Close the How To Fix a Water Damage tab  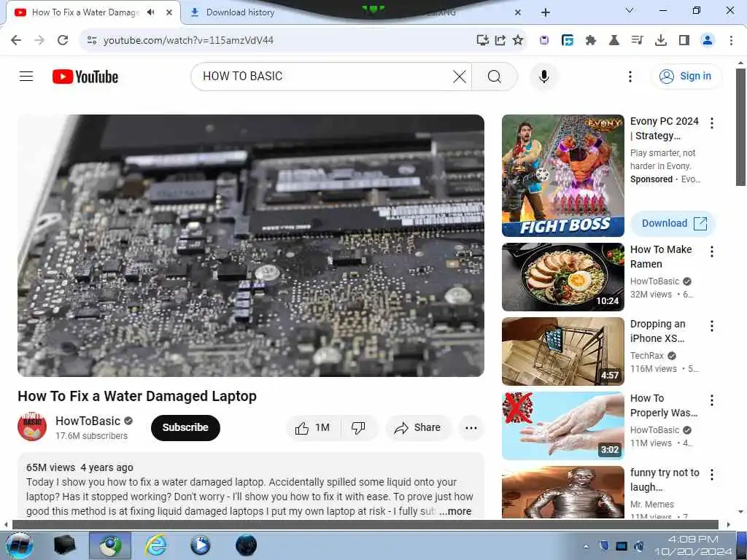click(x=169, y=12)
